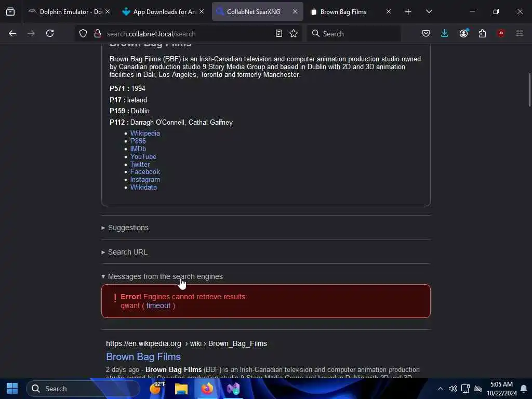This screenshot has width=532, height=399.
Task: Select the CollabNet SearXNG tab
Action: click(257, 11)
